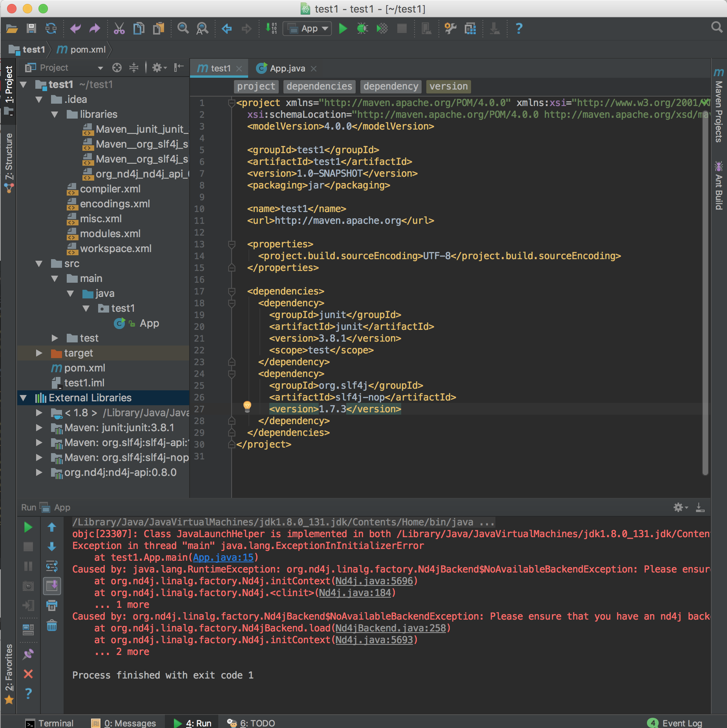Open App.java:15 link in the stack trace
The height and width of the screenshot is (728, 727).
point(223,557)
